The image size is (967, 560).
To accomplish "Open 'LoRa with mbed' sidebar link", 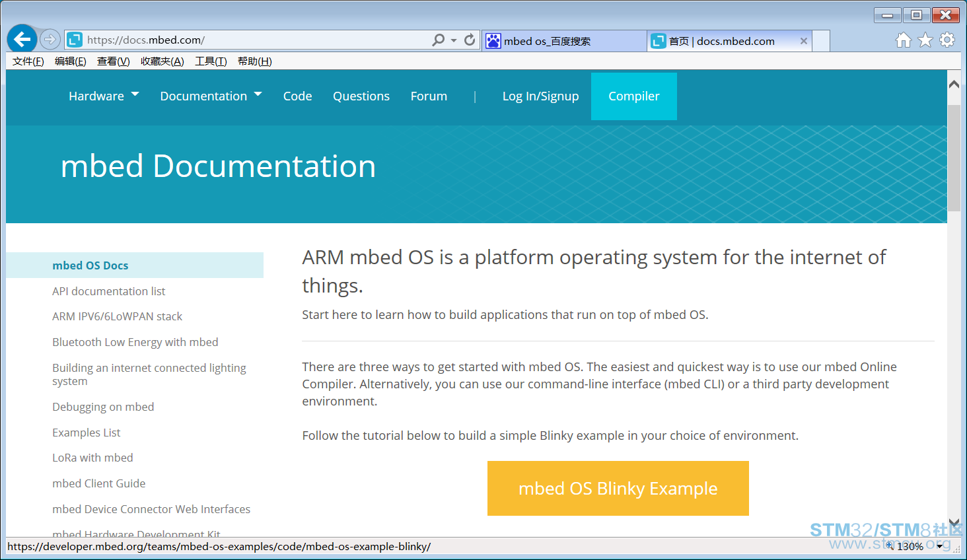I will [92, 458].
